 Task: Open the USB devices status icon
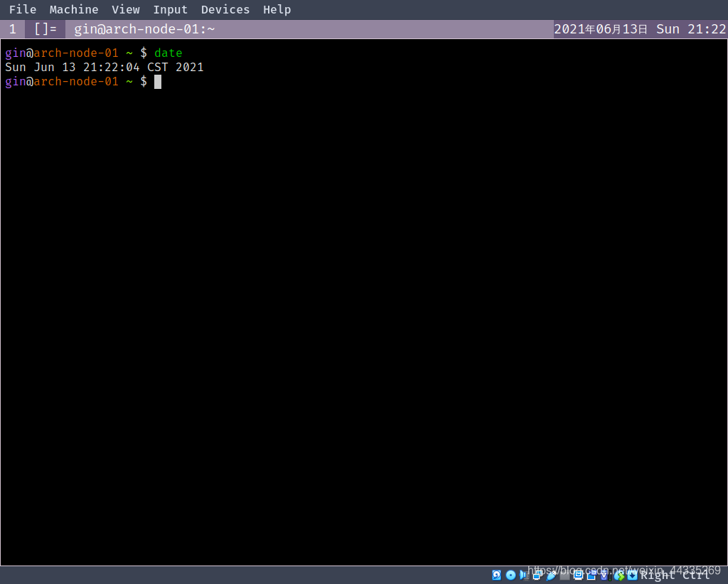click(x=552, y=575)
